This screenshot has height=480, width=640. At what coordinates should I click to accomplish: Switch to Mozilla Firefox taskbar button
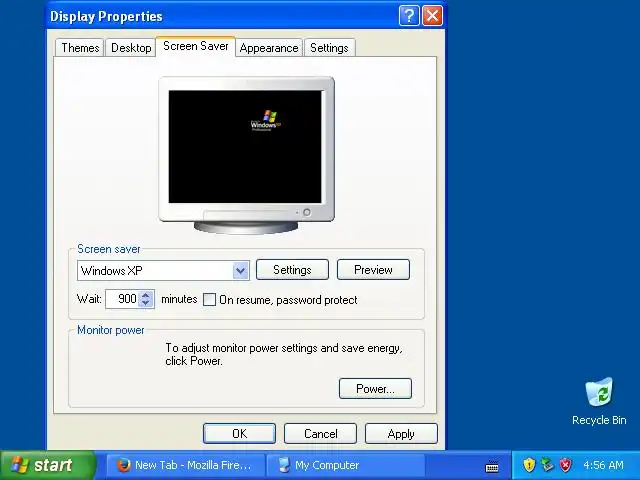[185, 465]
